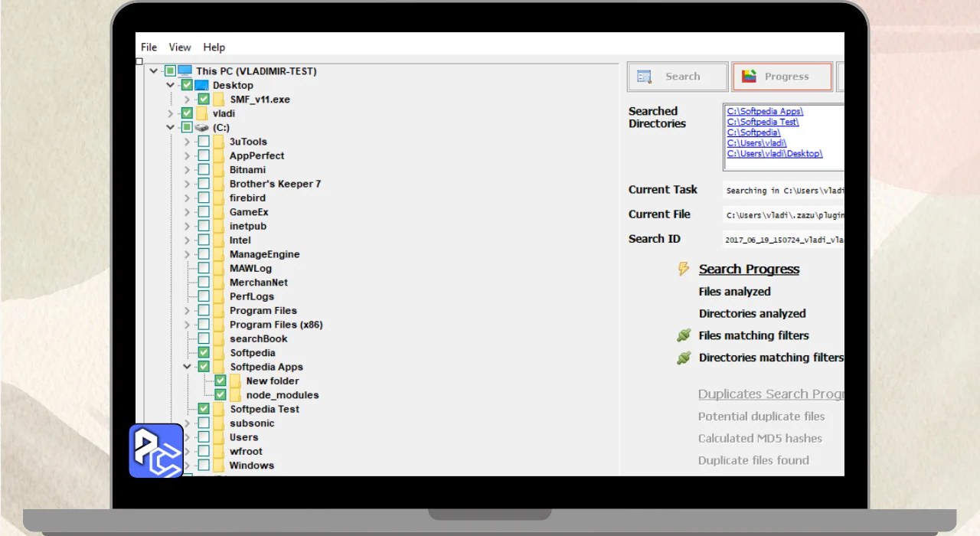
Task: Click the Current Task value field
Action: point(784,190)
